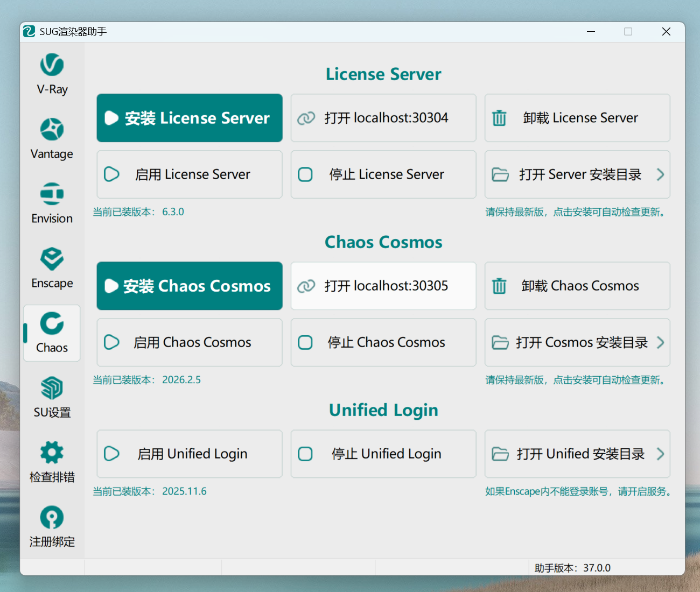700x592 pixels.
Task: Uninstall Chaos Cosmos with 卸载 button
Action: tap(577, 286)
